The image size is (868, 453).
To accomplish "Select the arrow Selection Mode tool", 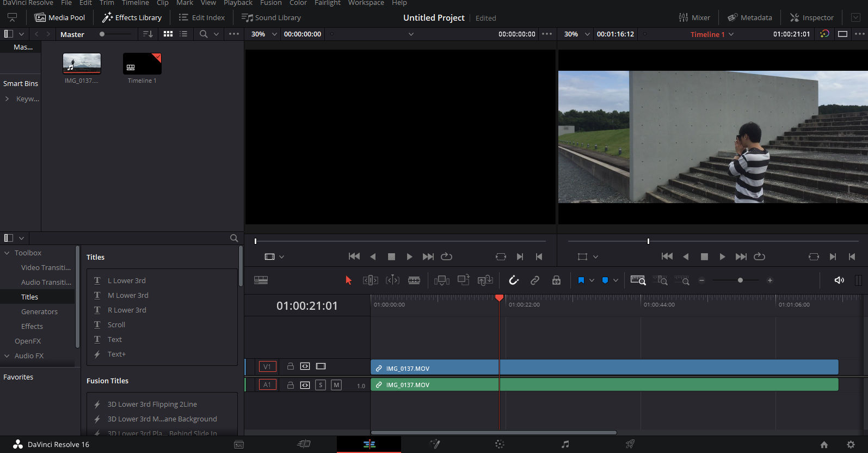I will [348, 280].
